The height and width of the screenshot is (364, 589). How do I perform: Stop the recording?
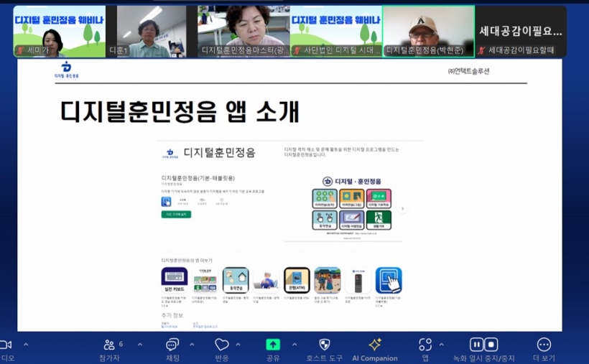(491, 344)
